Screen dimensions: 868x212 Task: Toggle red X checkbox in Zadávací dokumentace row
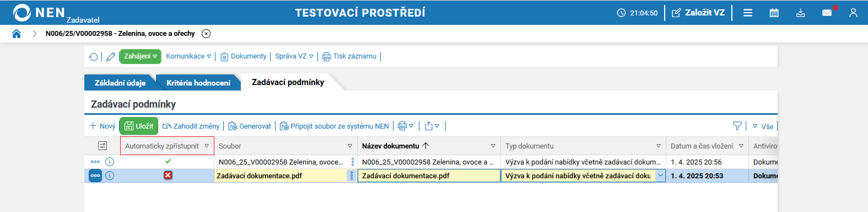(168, 175)
